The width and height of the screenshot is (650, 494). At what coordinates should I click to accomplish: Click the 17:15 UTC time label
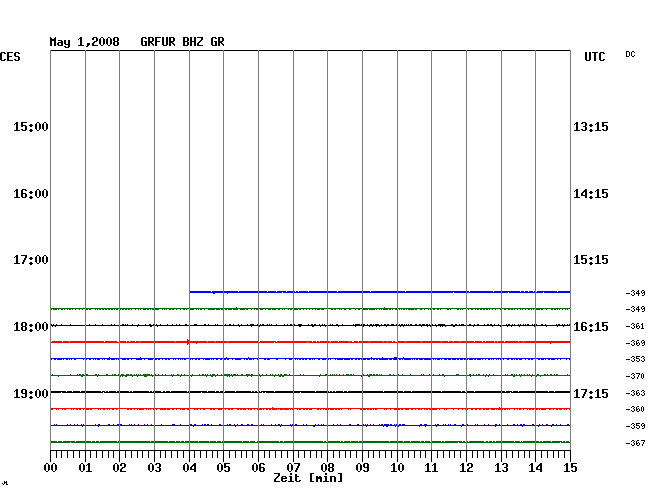coord(591,393)
